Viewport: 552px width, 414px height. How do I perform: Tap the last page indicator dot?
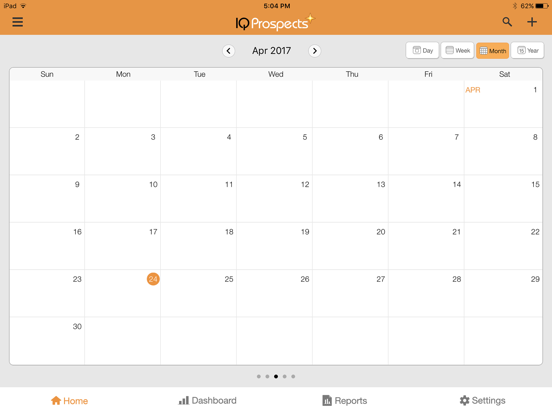293,376
